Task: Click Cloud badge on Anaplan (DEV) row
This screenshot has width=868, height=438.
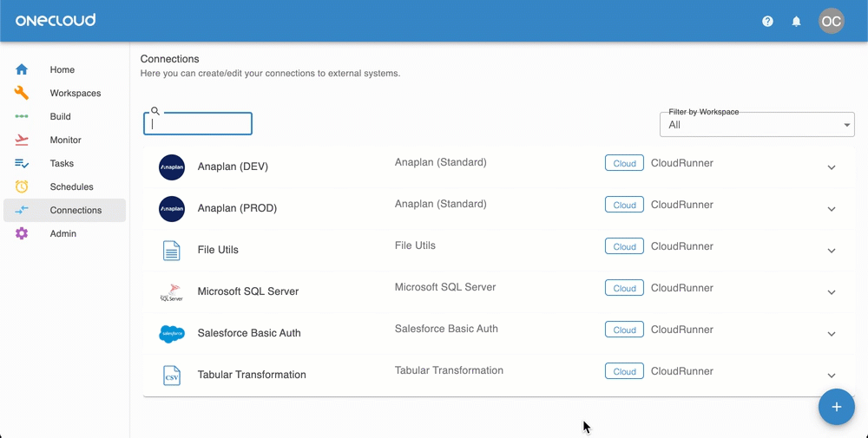Action: [x=624, y=163]
